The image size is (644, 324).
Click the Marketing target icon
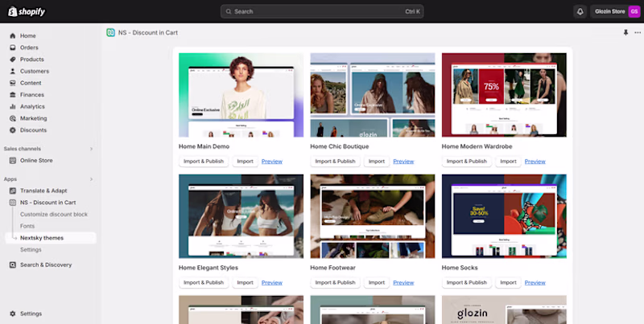13,118
